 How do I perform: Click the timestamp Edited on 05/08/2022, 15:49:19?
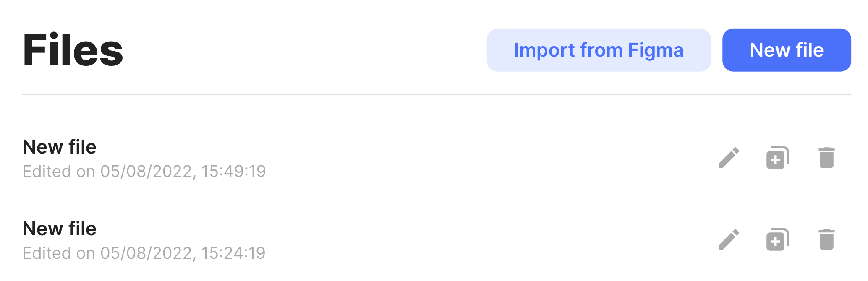pos(144,172)
